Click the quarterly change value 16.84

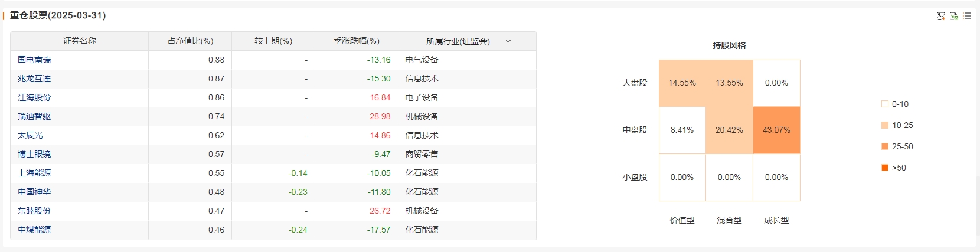pyautogui.click(x=380, y=97)
